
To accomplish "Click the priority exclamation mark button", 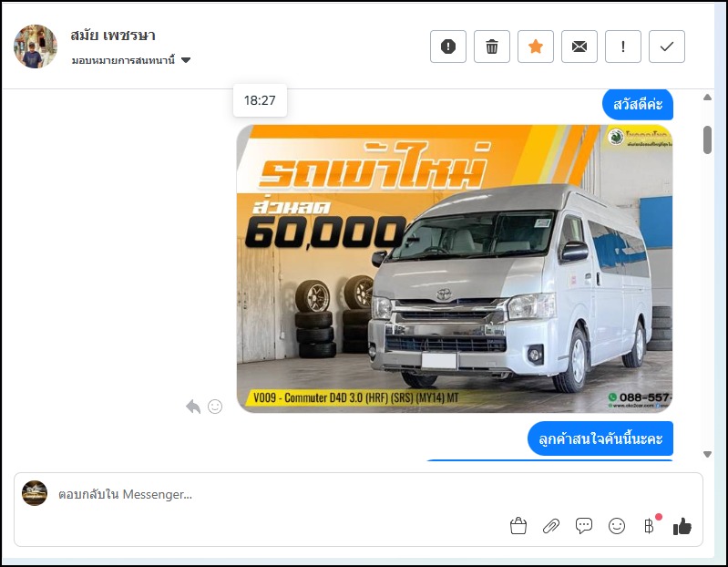I will tap(623, 46).
